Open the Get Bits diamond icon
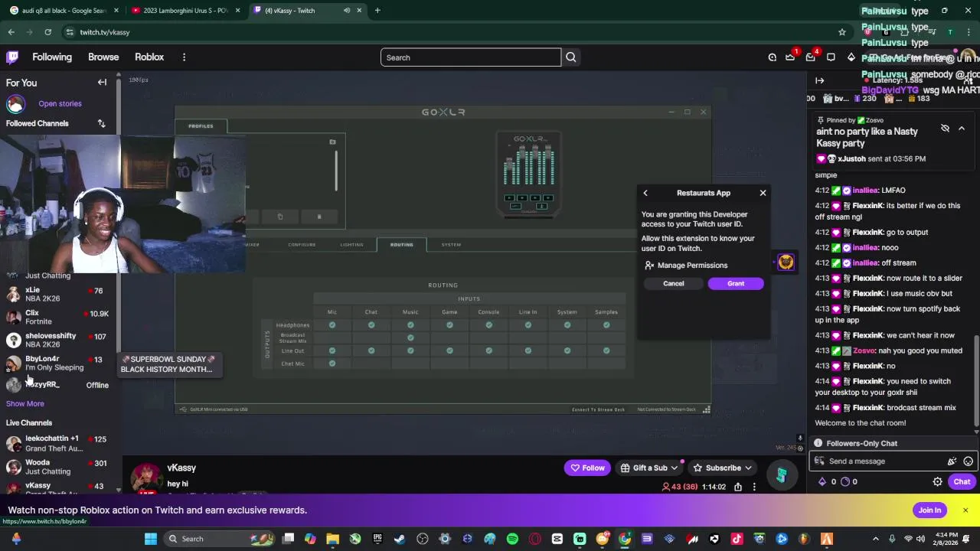 click(851, 57)
